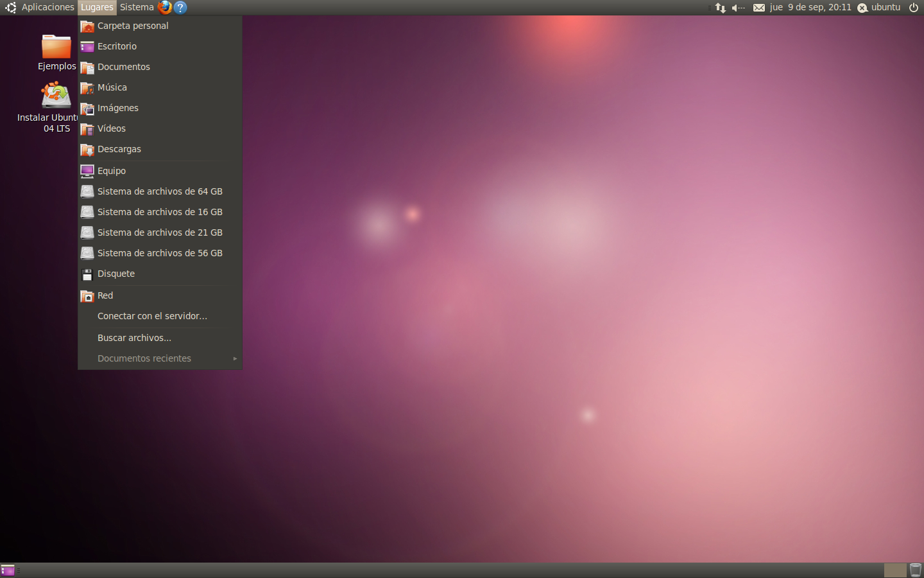924x578 pixels.
Task: Open the Sistema menu
Action: click(137, 7)
